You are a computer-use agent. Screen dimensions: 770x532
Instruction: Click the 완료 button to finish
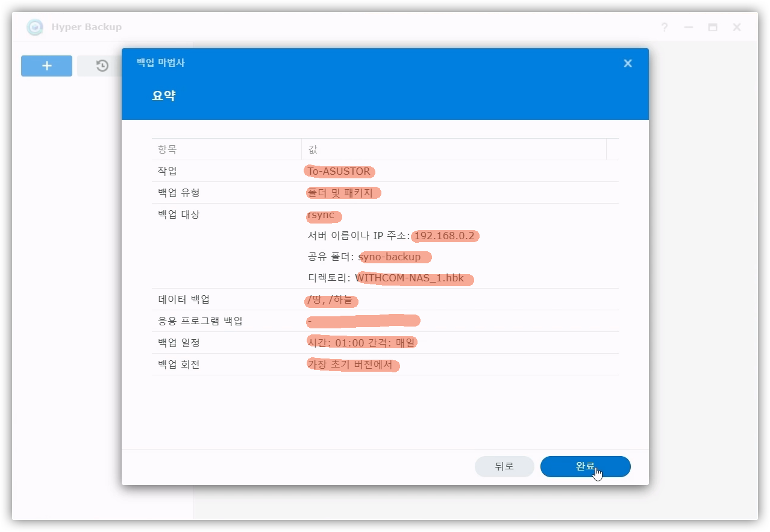point(585,466)
